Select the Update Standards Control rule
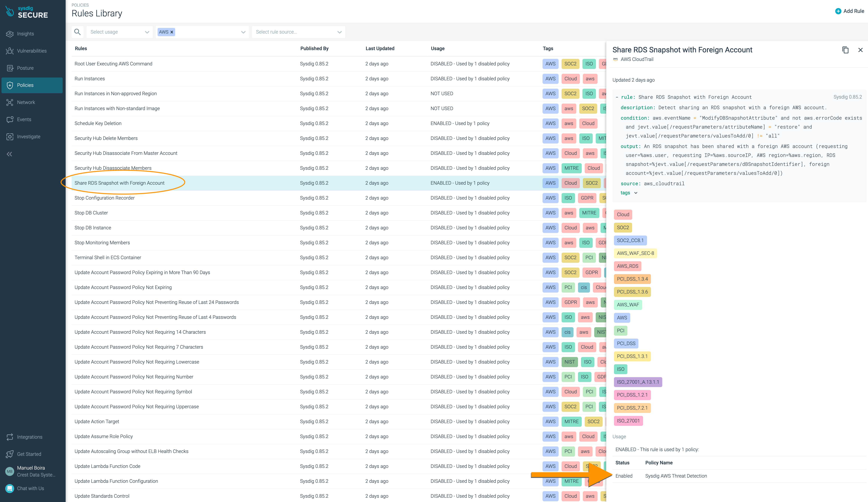 (x=102, y=496)
